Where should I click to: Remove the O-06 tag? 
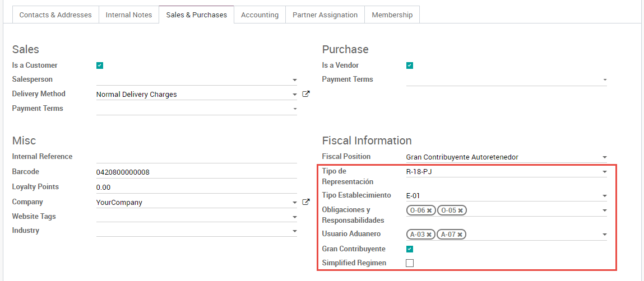[429, 210]
